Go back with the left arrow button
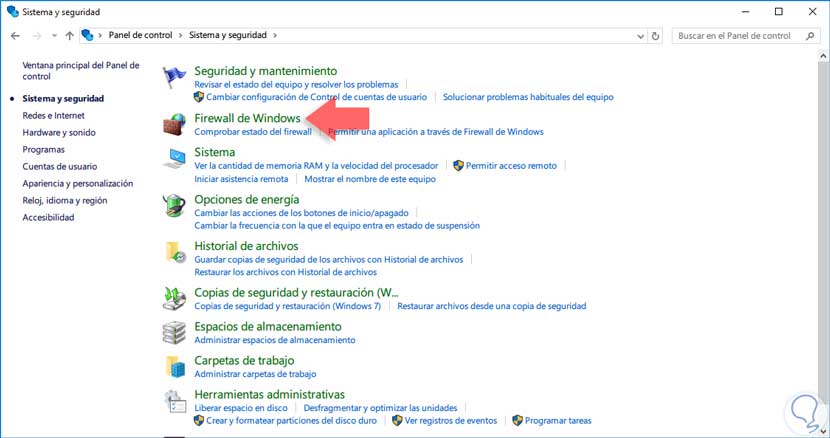 15,35
